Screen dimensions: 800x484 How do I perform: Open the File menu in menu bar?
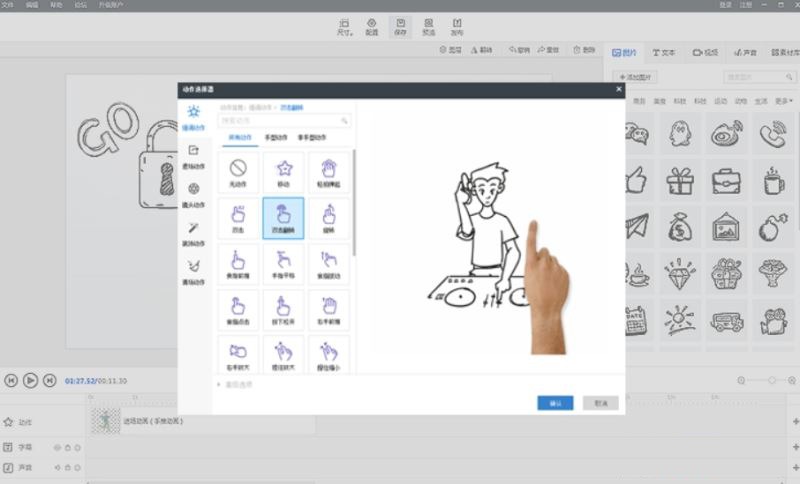tap(7, 5)
